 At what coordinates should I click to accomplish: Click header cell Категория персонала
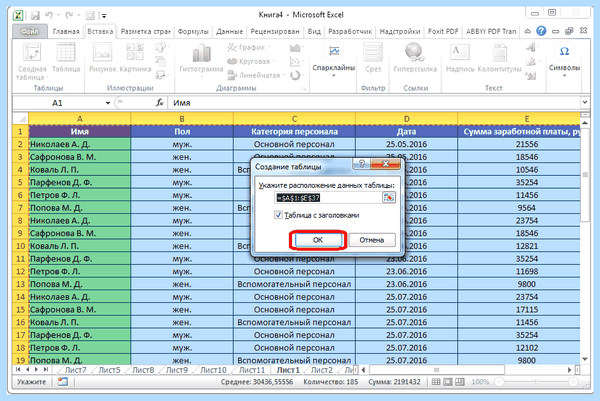coord(294,132)
